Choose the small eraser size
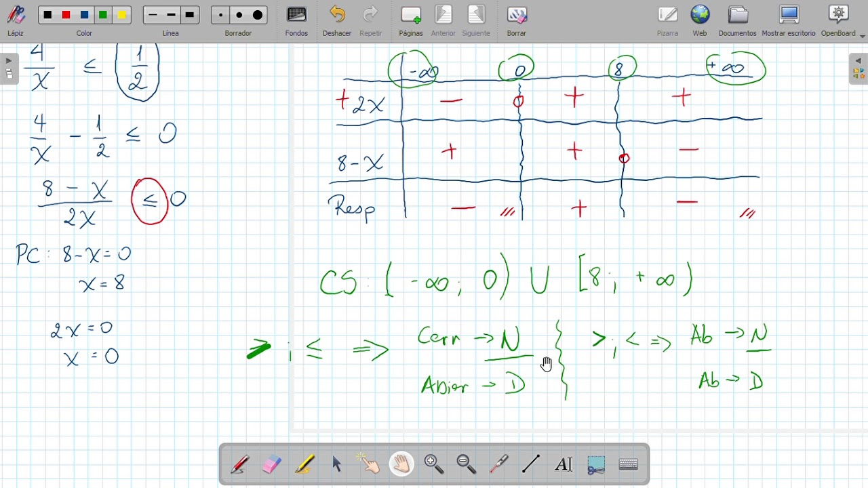The height and width of the screenshot is (488, 868). [220, 15]
